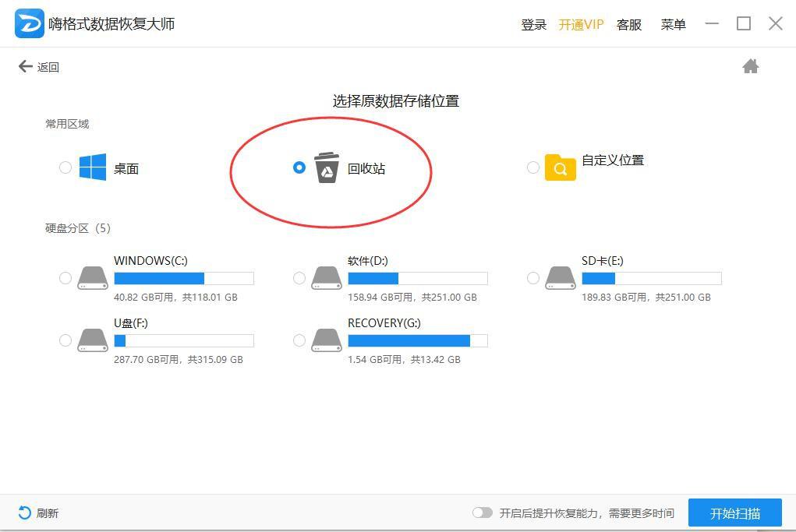Click the Windows icon next to 桌面
This screenshot has height=532, width=796.
tap(93, 167)
